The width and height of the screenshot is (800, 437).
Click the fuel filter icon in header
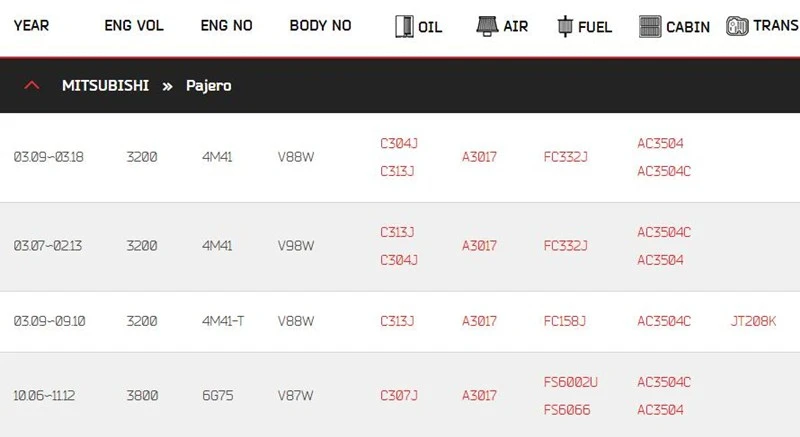point(565,26)
